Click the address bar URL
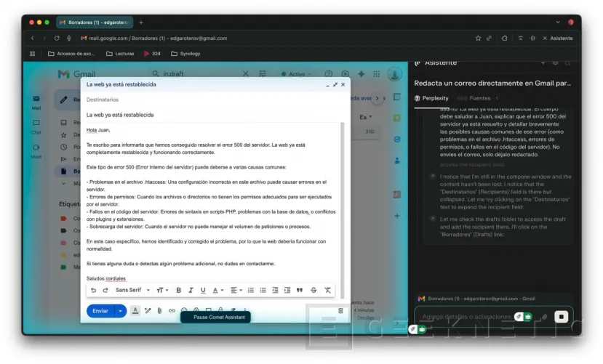This screenshot has height=364, width=603. click(x=158, y=38)
